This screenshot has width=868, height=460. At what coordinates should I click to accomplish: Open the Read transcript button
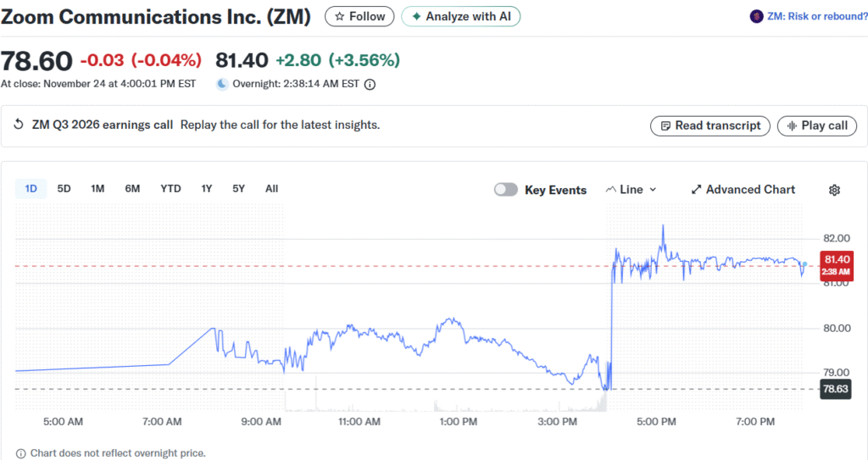click(x=710, y=125)
